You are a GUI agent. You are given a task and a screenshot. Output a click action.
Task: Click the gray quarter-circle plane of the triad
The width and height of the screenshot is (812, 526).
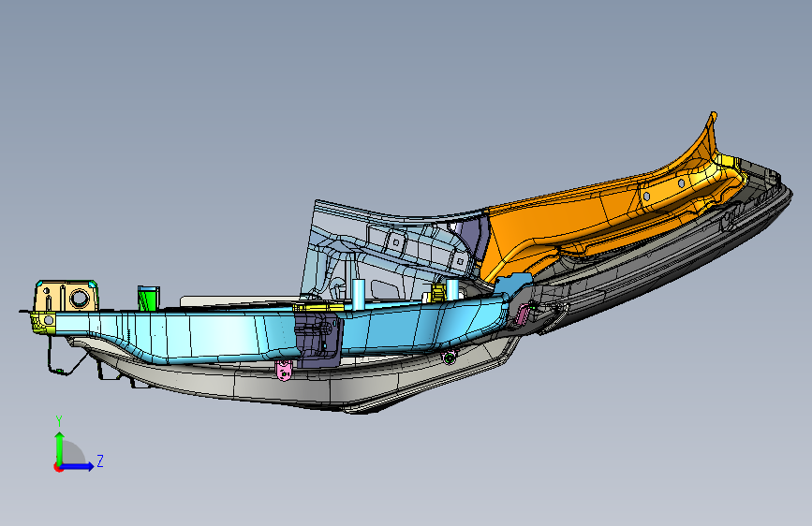pos(72,453)
